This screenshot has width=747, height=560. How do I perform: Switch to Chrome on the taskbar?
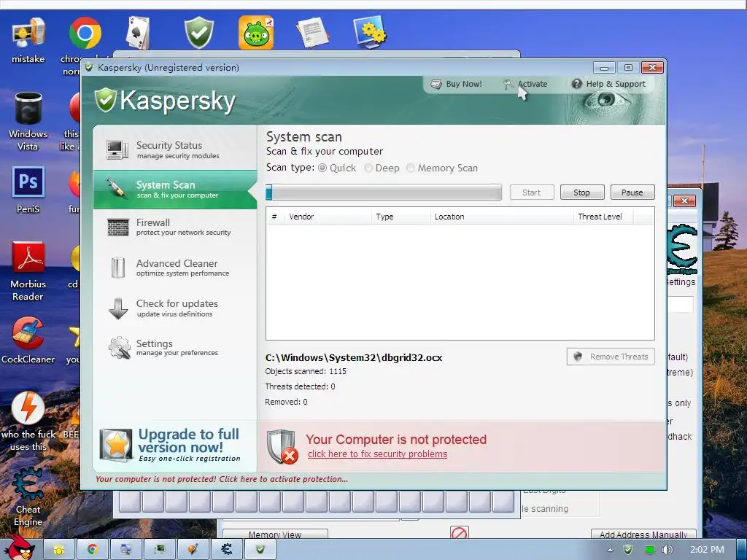click(93, 550)
